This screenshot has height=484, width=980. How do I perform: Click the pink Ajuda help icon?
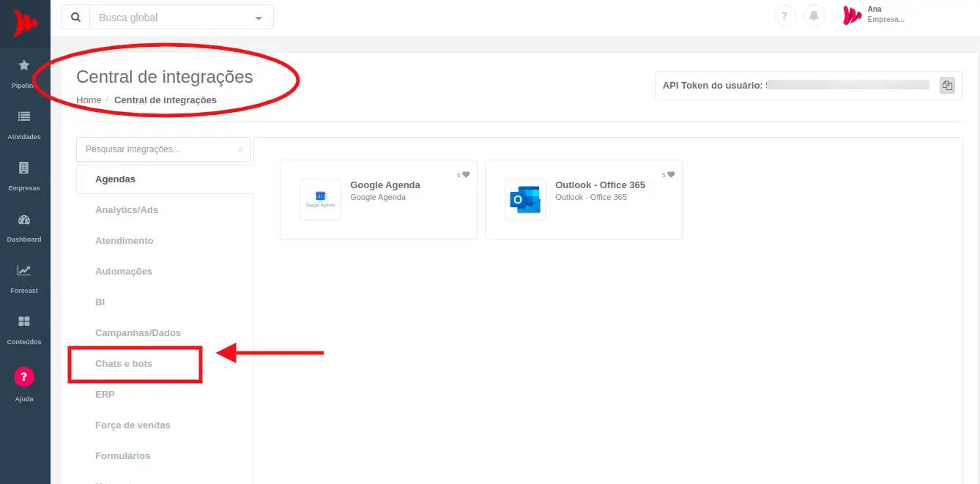coord(24,377)
